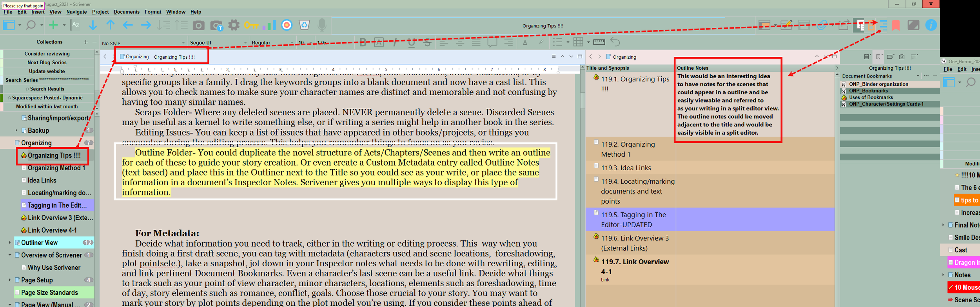
Task: Open the View layout icon in main toolbar
Action: point(9,25)
